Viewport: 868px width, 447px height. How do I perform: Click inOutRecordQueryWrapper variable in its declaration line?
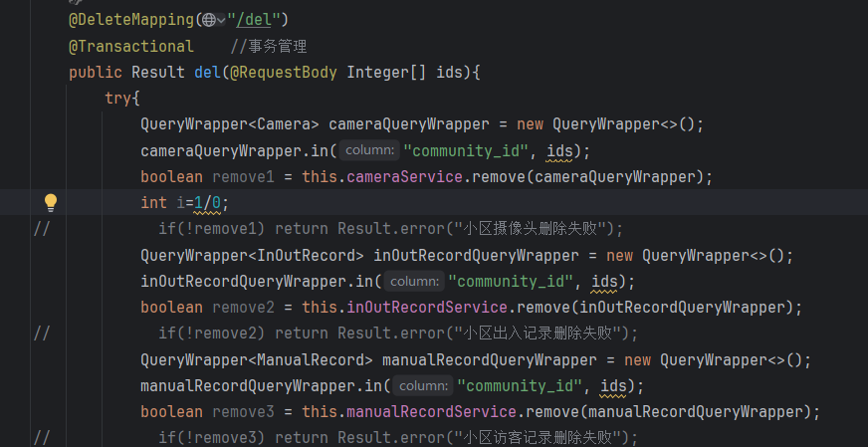pyautogui.click(x=477, y=255)
